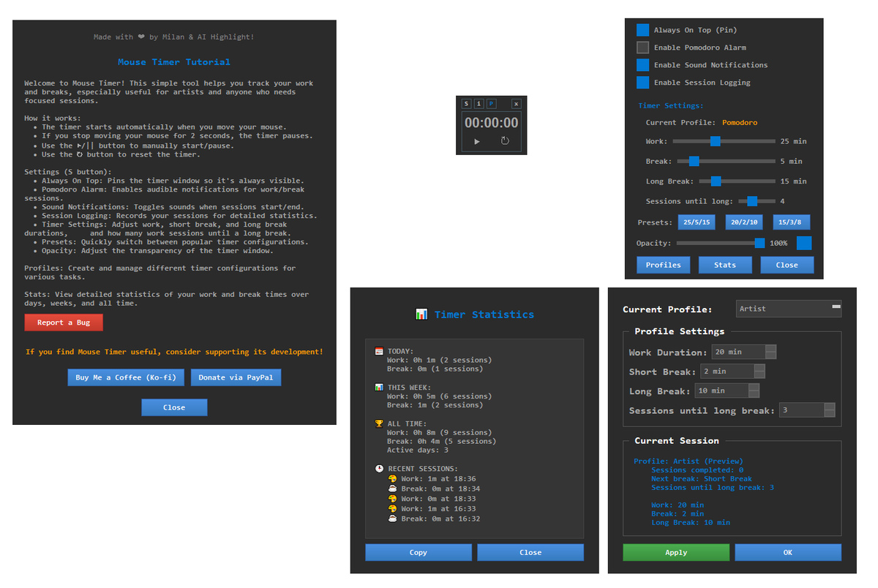Disable the Enable Sound Notifications checkbox

click(642, 65)
